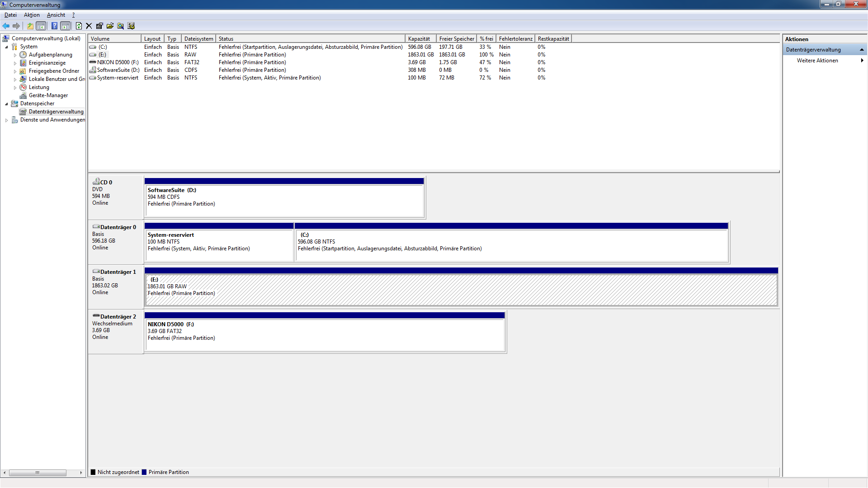Click the Properties icon in toolbar
The image size is (868, 488).
[x=99, y=26]
